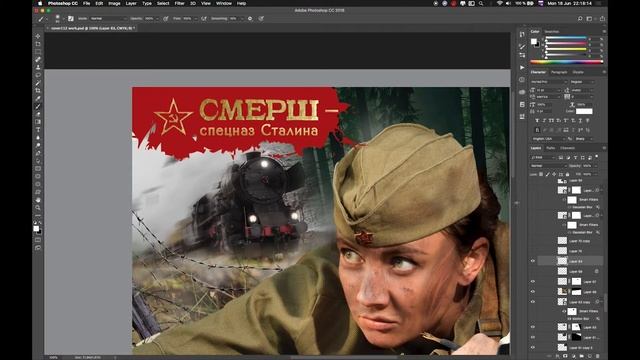This screenshot has width=640, height=360.
Task: Select the Clone Stamp tool
Action: tap(38, 67)
